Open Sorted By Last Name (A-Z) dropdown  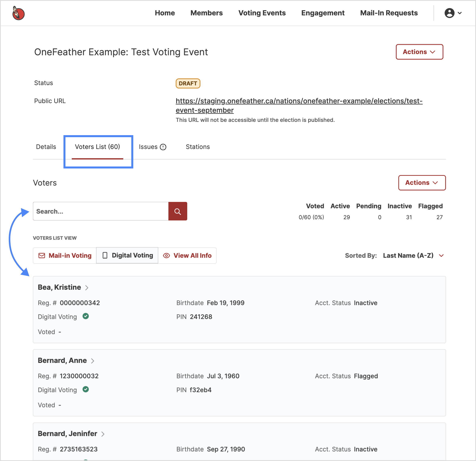[414, 255]
